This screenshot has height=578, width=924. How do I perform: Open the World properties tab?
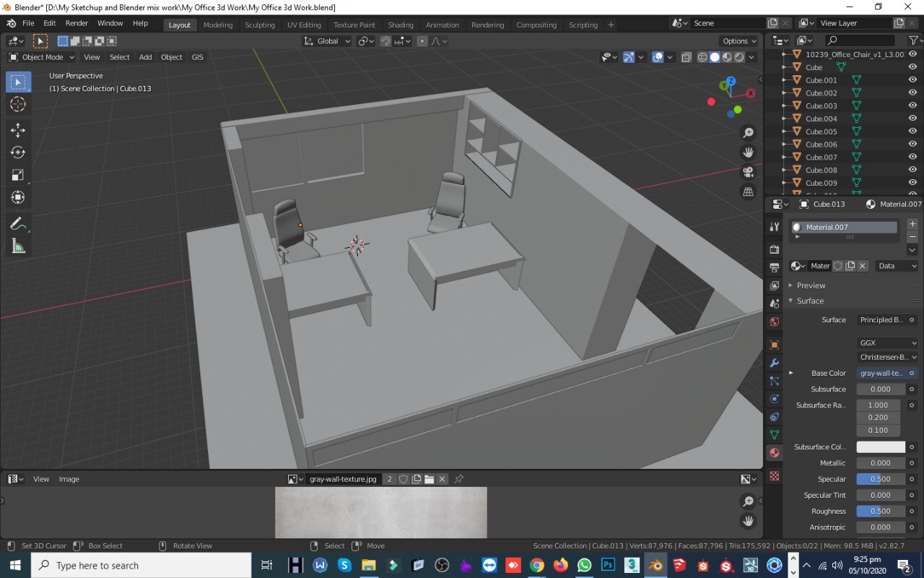click(x=775, y=322)
